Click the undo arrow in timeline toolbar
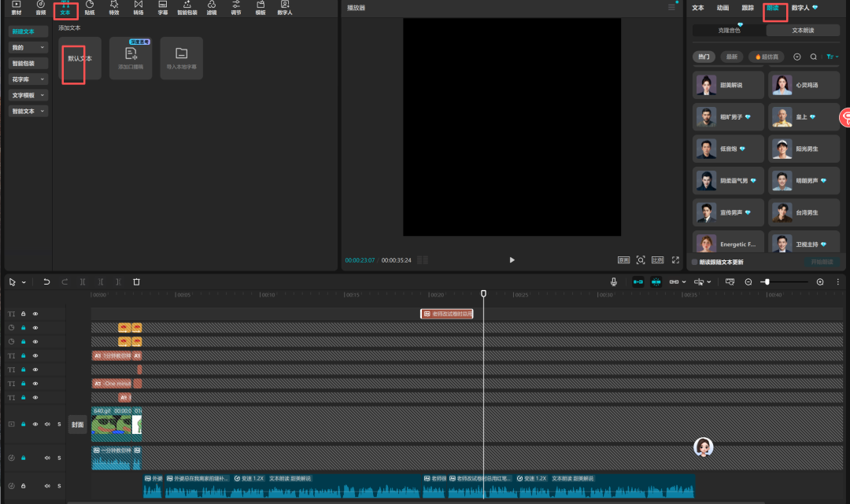The width and height of the screenshot is (850, 504). click(46, 281)
